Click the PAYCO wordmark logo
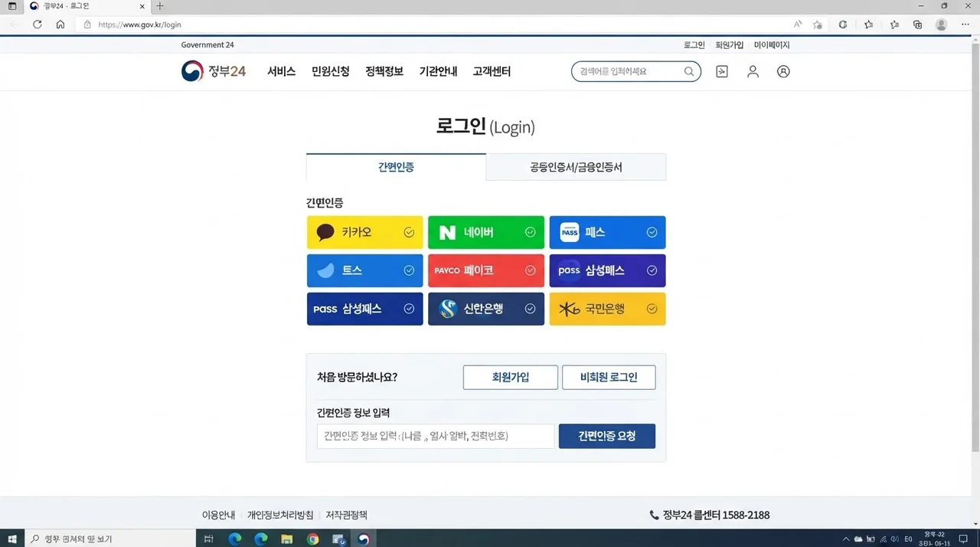 tap(447, 270)
